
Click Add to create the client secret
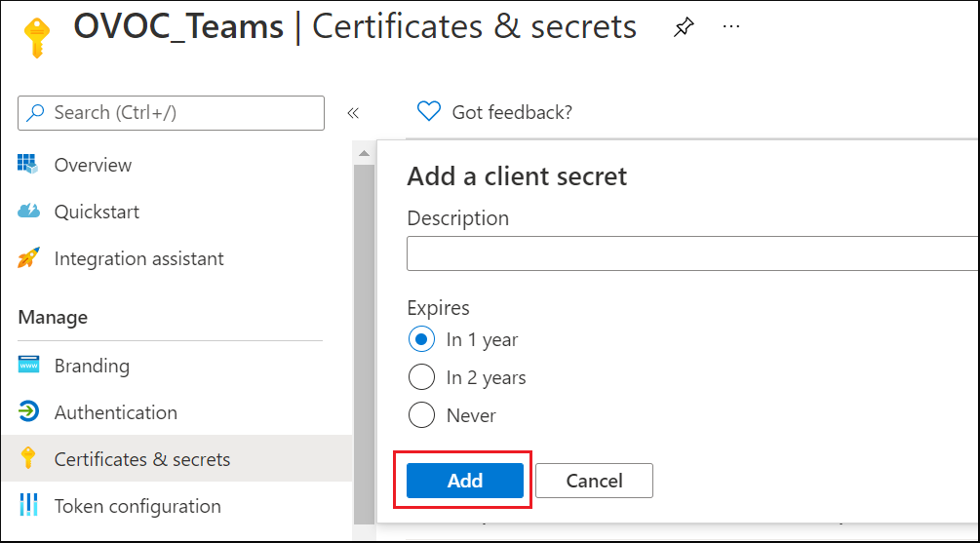(465, 481)
